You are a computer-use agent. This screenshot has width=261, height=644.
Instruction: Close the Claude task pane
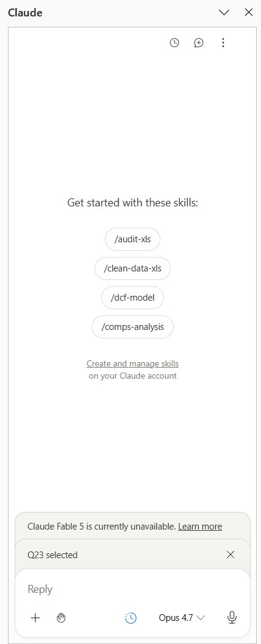pos(249,12)
